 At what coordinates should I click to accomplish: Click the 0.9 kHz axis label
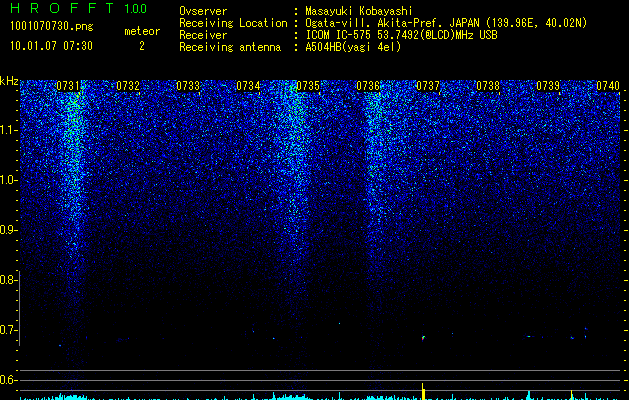[8, 230]
